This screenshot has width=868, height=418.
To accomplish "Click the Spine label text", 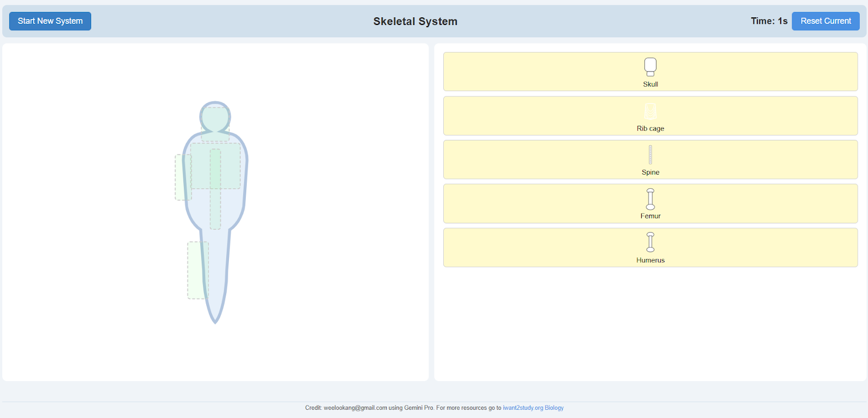I will point(650,172).
